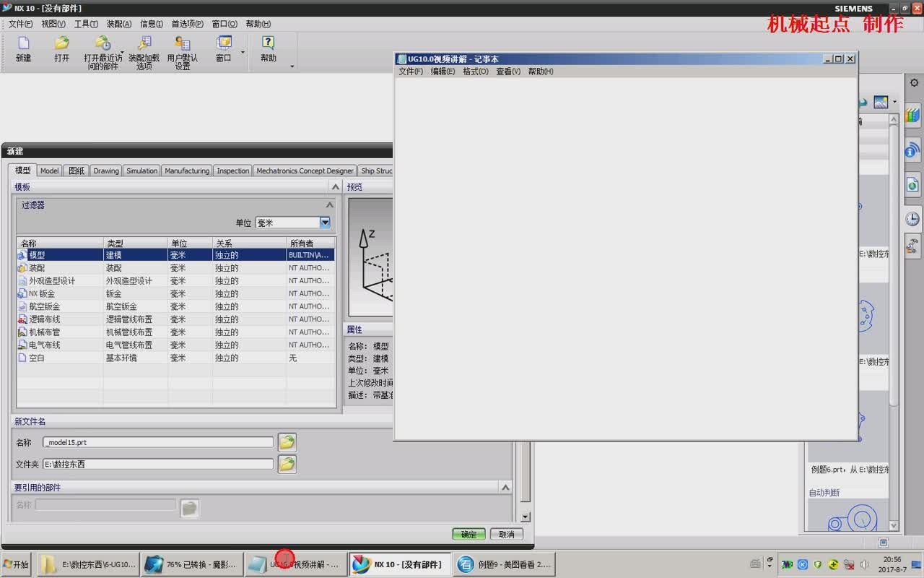Select the 外观造型设计 template row
Screen dimensions: 924x578
pyautogui.click(x=176, y=280)
